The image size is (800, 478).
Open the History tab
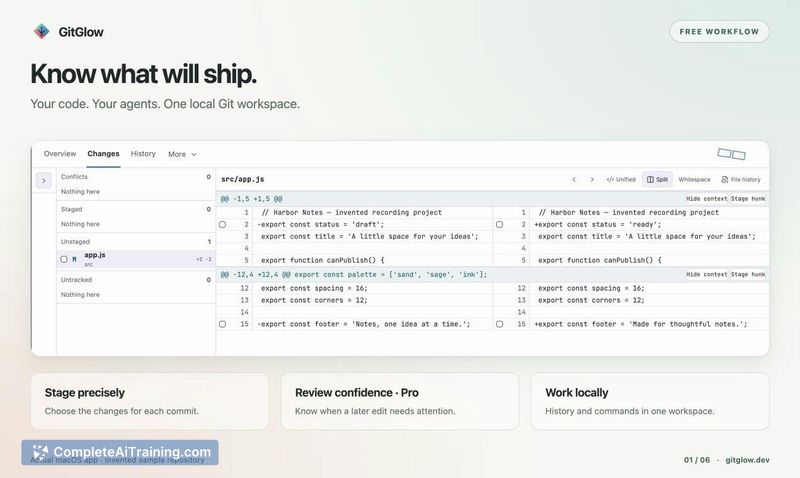(143, 154)
